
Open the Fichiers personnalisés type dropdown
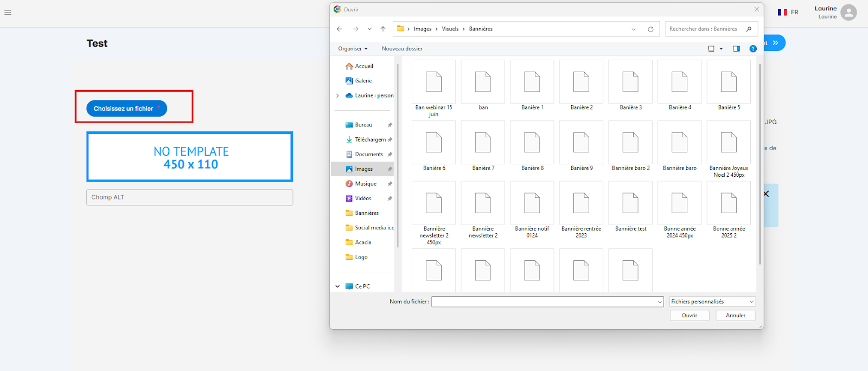(x=712, y=302)
